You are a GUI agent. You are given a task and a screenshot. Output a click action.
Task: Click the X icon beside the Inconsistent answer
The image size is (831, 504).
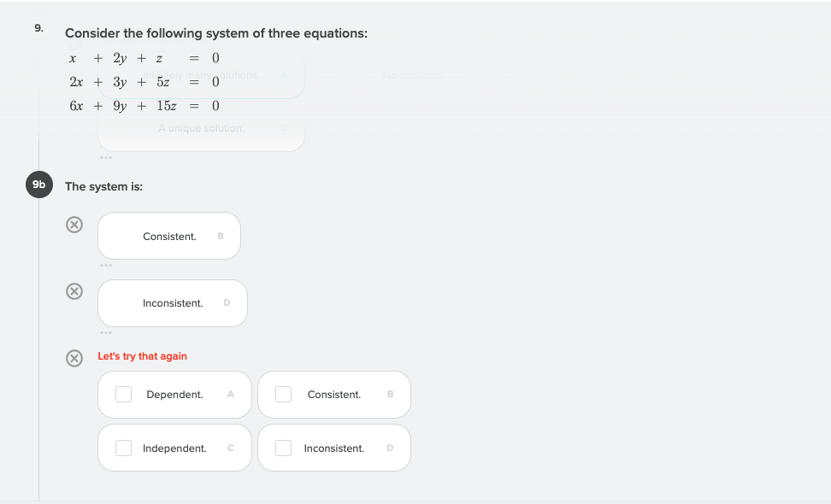(74, 290)
